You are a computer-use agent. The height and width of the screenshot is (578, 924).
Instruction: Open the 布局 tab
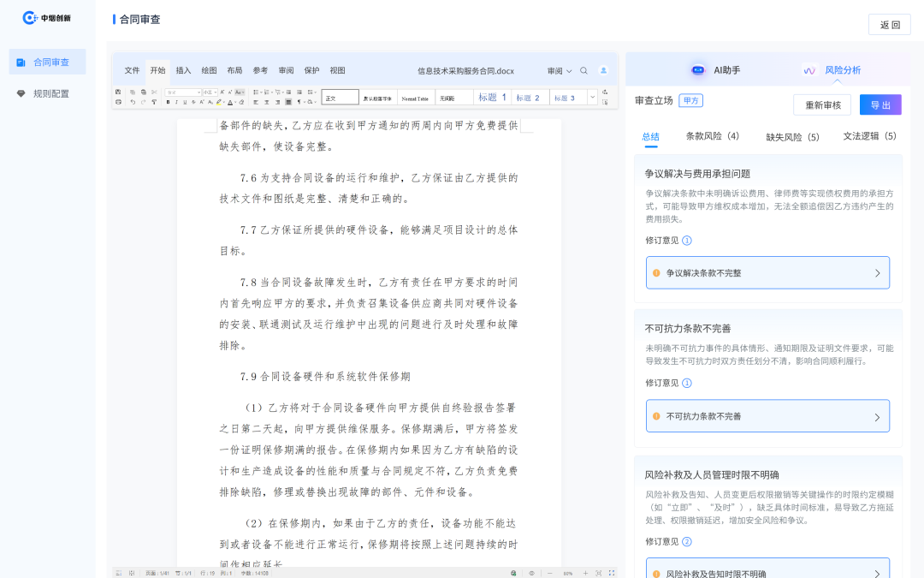(x=234, y=70)
